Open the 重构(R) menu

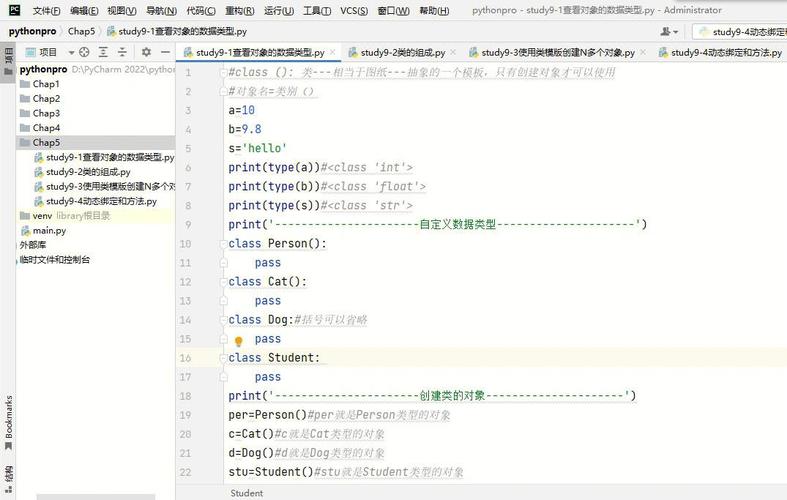[239, 11]
